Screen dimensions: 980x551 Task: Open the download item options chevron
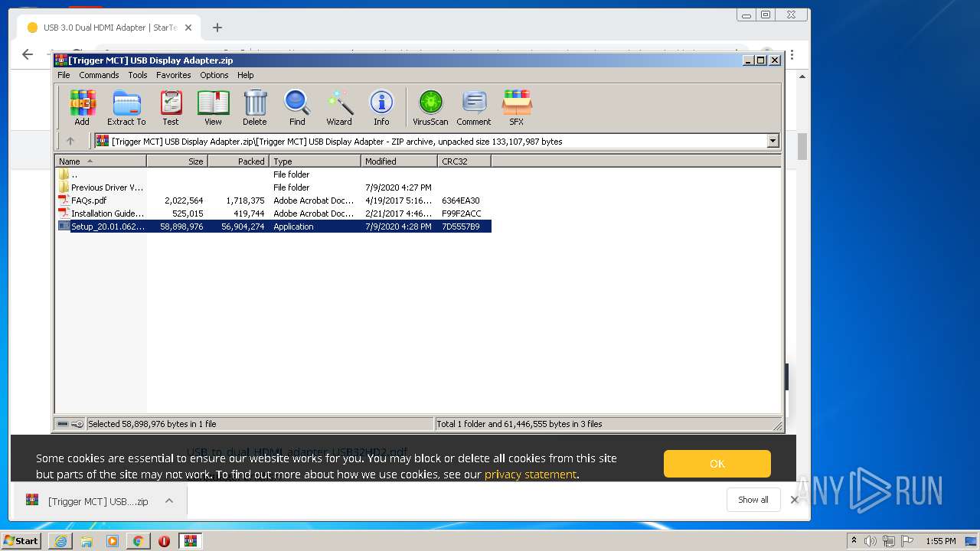(x=169, y=500)
